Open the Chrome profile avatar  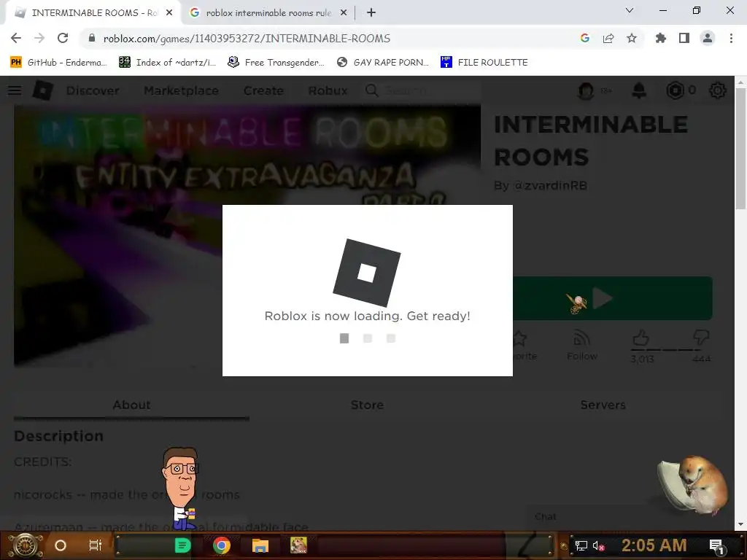pyautogui.click(x=708, y=38)
